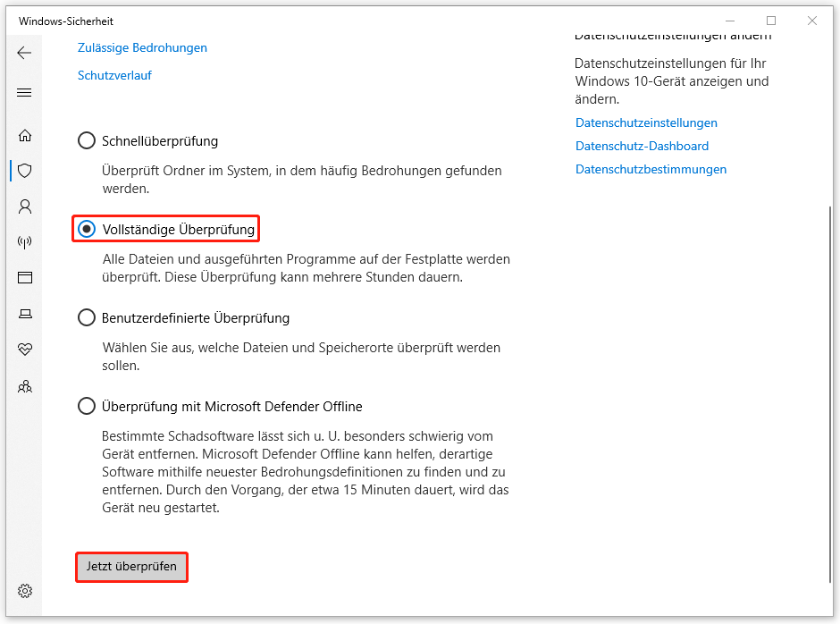Open the Viren- und Bedrohungsschutz shield icon
Image resolution: width=840 pixels, height=624 pixels.
click(25, 170)
